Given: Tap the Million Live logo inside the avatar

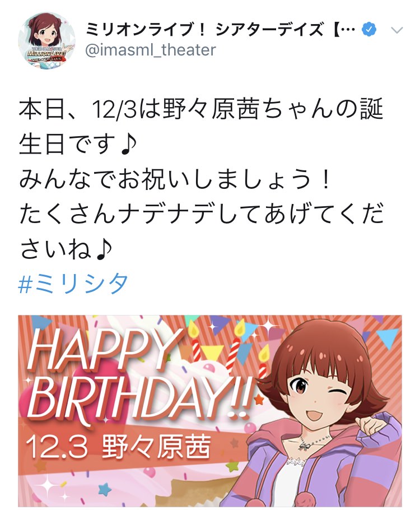Looking at the screenshot, I should point(46,55).
